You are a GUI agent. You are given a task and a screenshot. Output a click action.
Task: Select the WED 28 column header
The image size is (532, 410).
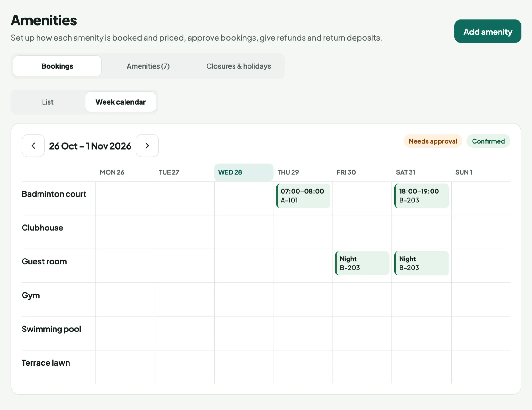coord(244,172)
